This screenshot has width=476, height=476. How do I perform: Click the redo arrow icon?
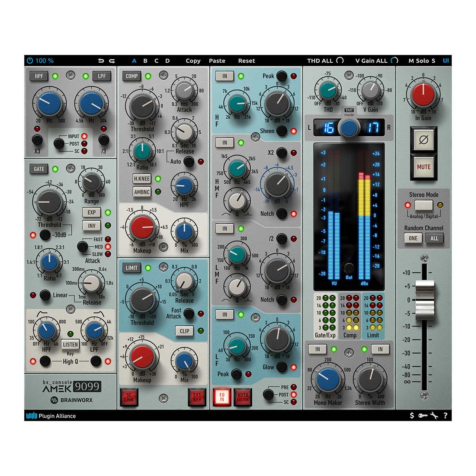point(112,61)
